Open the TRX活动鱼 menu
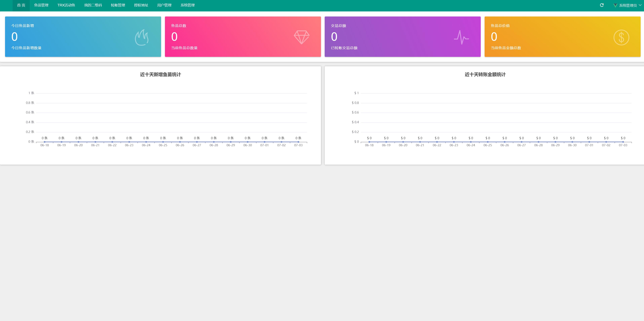This screenshot has width=644, height=321. (66, 5)
